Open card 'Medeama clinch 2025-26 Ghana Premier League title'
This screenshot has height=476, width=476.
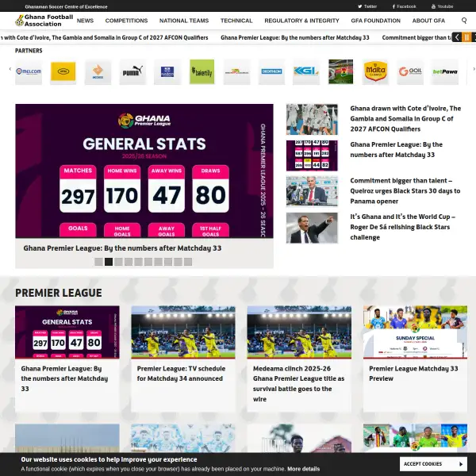(x=299, y=384)
